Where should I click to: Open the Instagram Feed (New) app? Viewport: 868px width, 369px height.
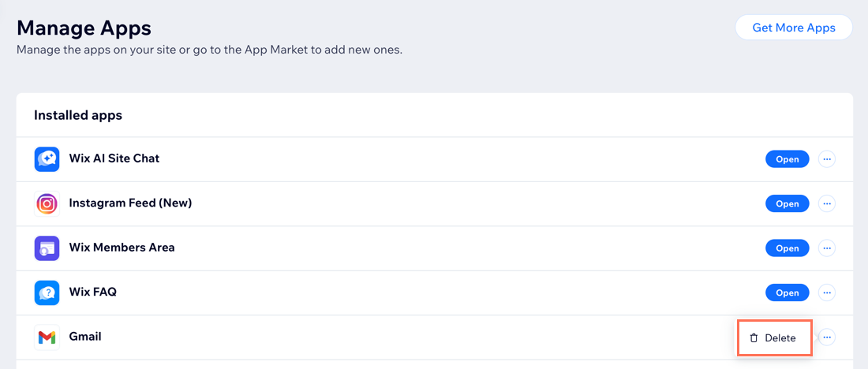[788, 203]
